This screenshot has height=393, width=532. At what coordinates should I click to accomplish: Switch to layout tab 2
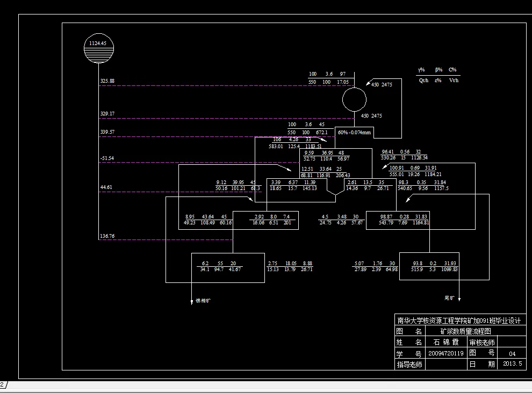[x=3, y=385]
